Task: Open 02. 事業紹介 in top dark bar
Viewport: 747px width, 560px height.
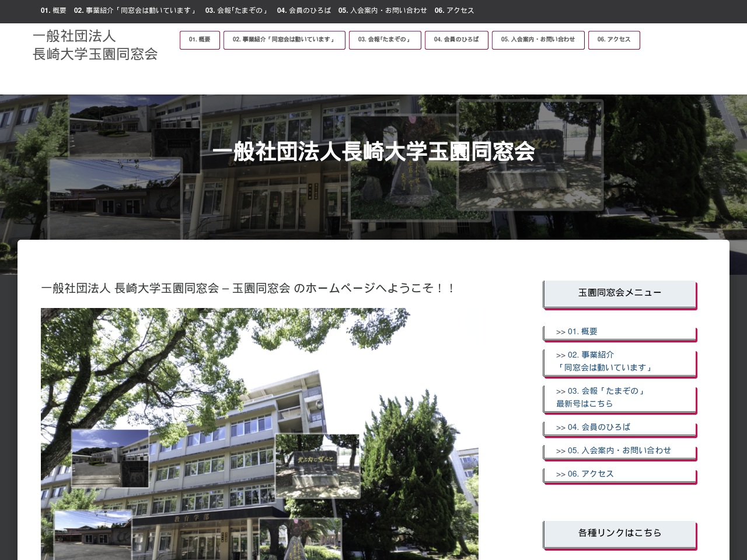Action: 135,10
